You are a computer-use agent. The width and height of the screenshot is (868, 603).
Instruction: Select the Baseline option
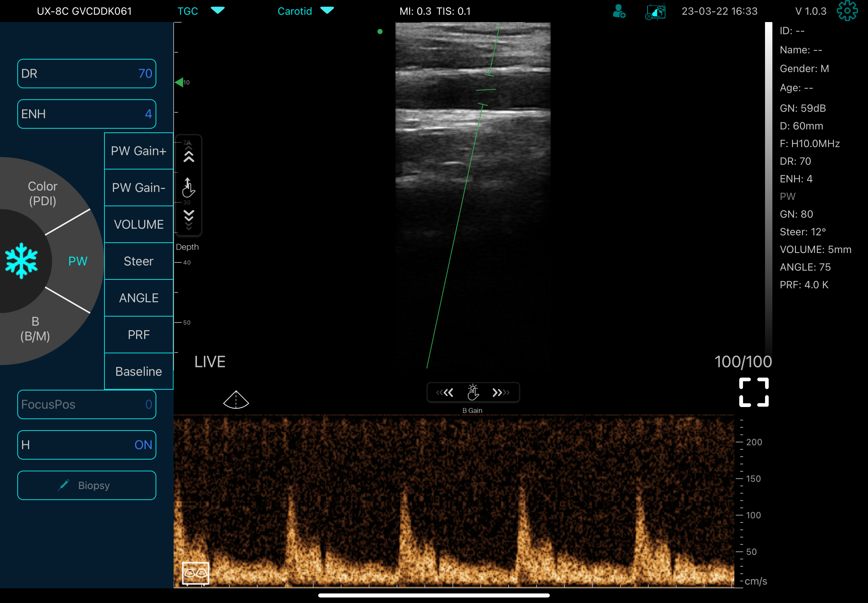pyautogui.click(x=139, y=371)
